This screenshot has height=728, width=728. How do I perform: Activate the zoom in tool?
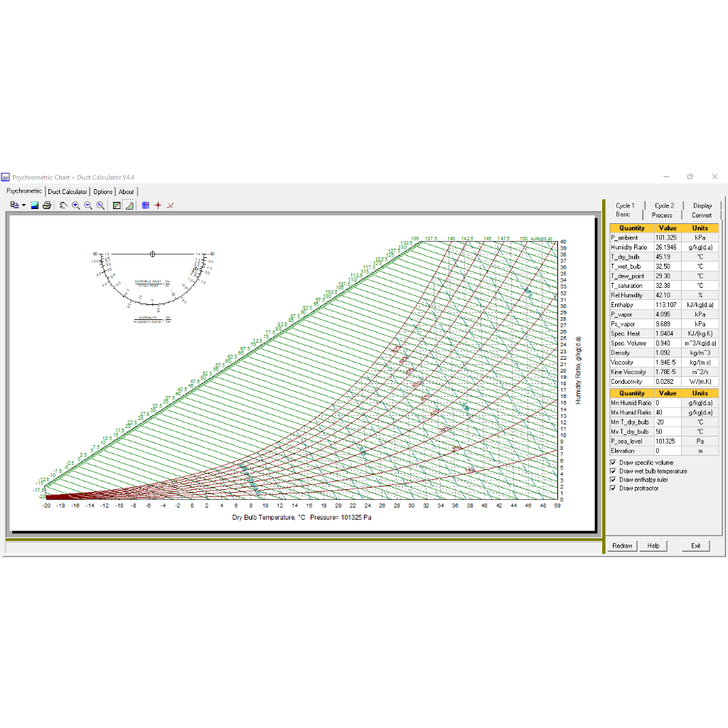pos(76,205)
